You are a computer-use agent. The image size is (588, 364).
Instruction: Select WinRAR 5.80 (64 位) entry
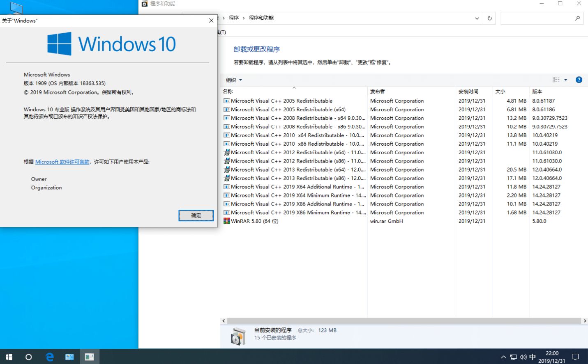[254, 221]
